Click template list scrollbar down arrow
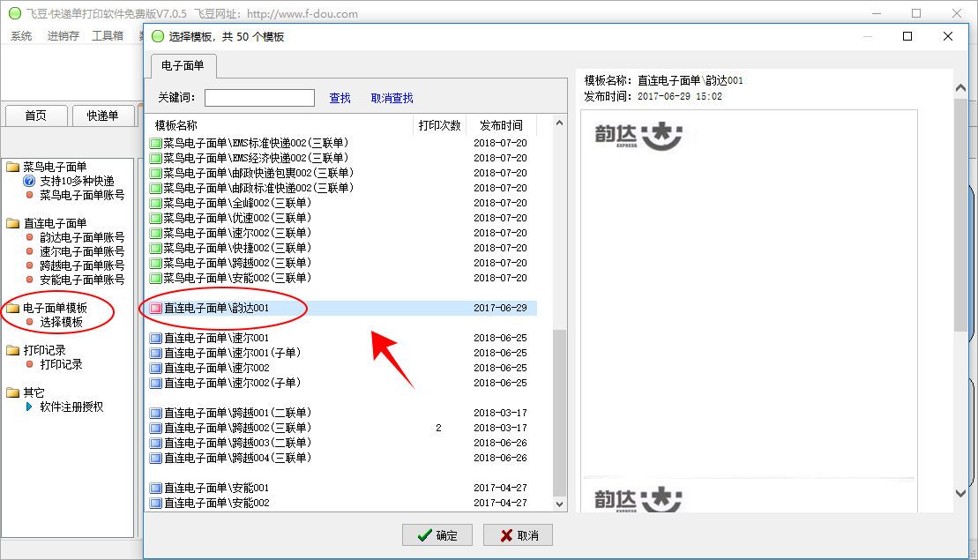The image size is (978, 560). [559, 504]
